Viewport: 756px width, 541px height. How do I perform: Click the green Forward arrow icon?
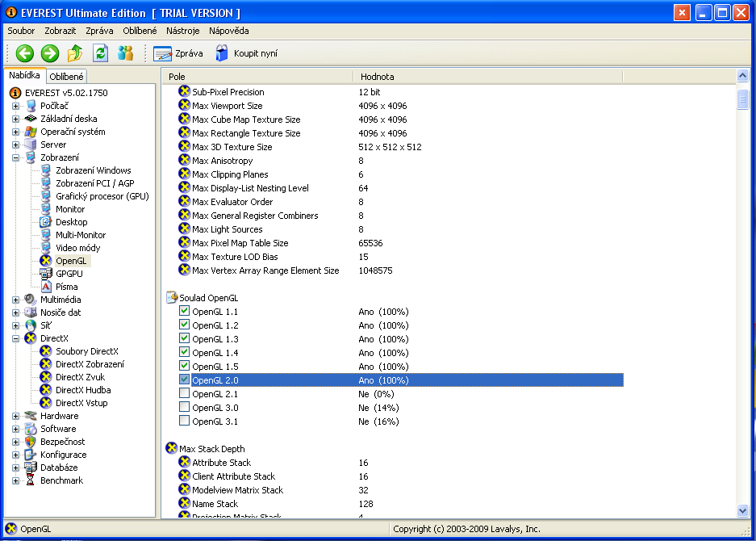pos(50,53)
